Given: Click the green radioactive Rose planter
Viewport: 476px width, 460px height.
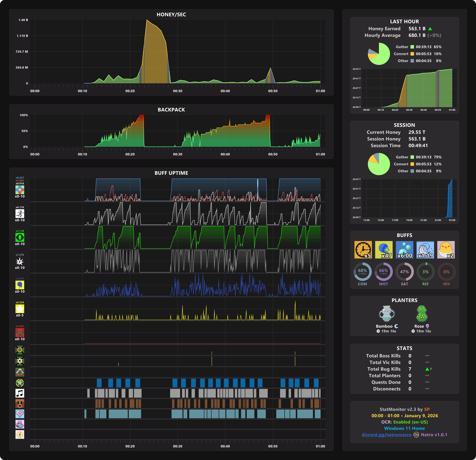Looking at the screenshot, I should (422, 313).
